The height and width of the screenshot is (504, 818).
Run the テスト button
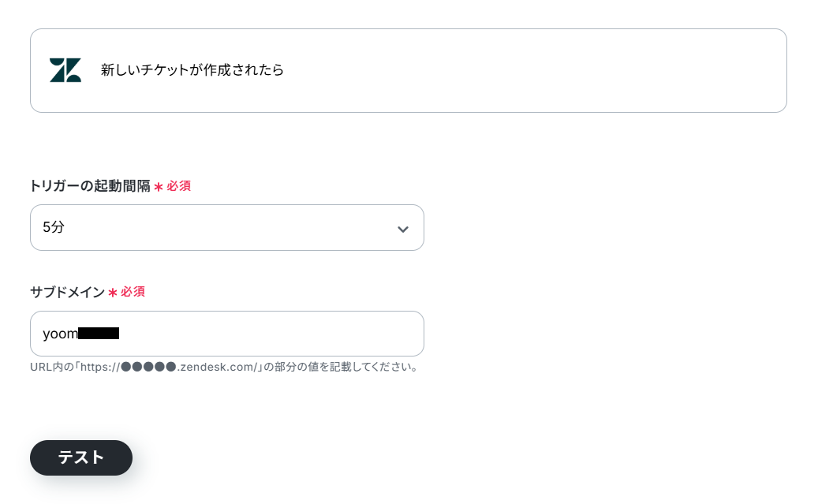click(x=81, y=457)
